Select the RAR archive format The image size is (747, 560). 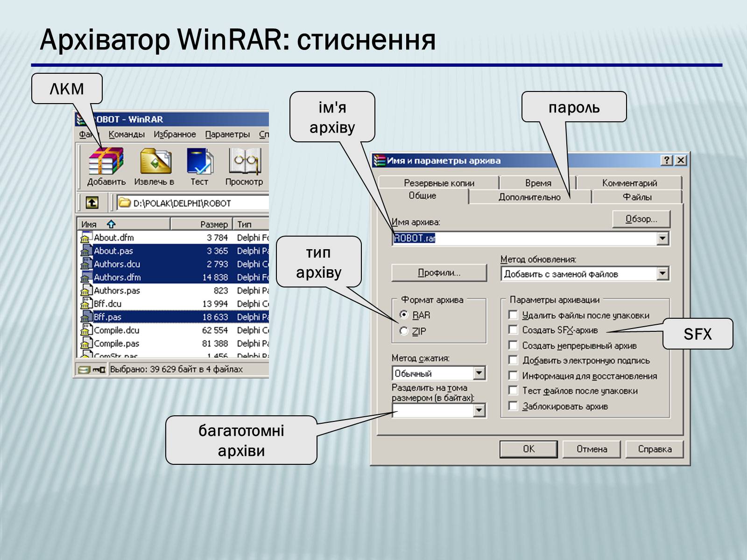[x=404, y=315]
